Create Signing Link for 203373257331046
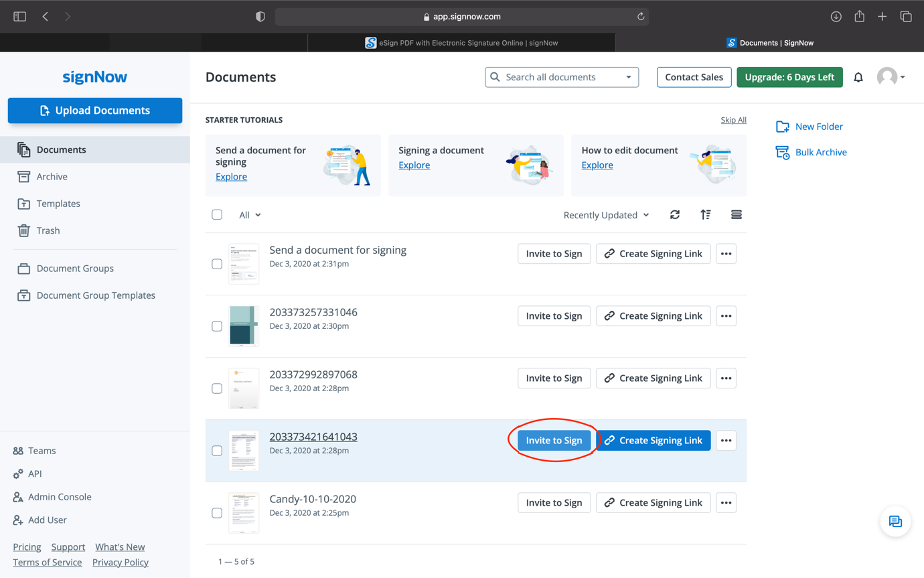Viewport: 924px width, 578px height. point(653,316)
